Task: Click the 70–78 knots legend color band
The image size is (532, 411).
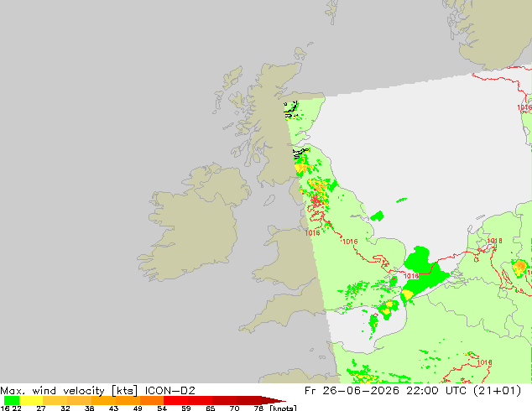Action: (248, 400)
